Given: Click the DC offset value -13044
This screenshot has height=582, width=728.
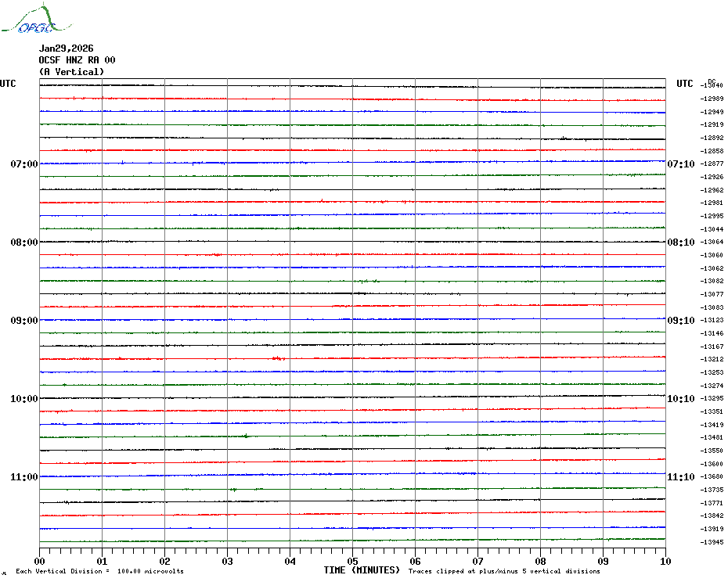Looking at the screenshot, I should point(712,229).
